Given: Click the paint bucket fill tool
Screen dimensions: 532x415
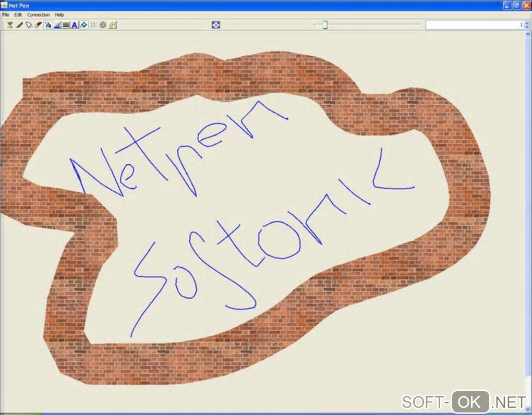Looking at the screenshot, I should point(48,25).
